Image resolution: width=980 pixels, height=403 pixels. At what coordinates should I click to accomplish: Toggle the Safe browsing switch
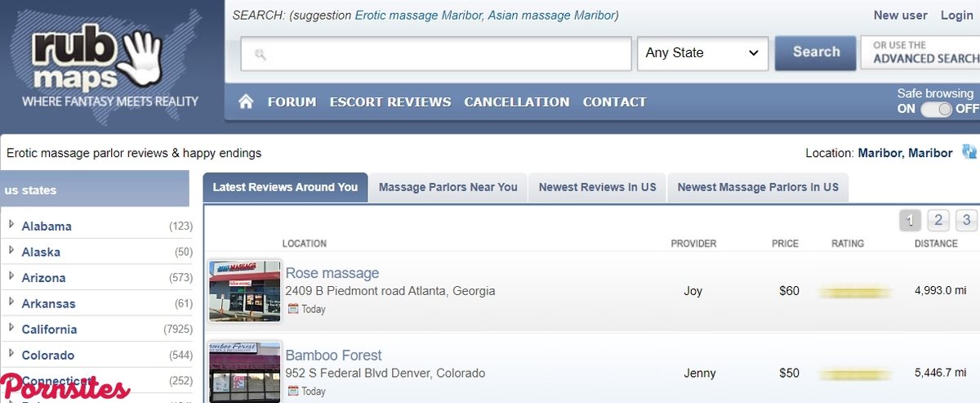937,110
